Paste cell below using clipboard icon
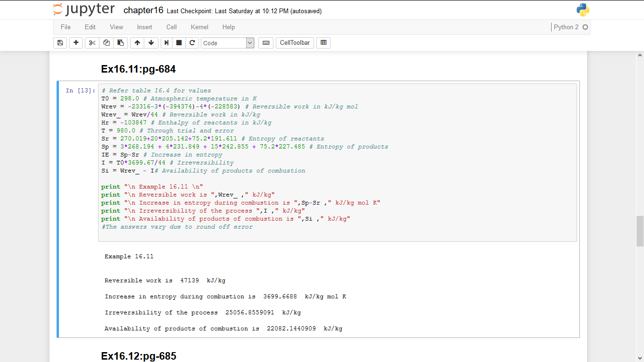 [x=120, y=43]
